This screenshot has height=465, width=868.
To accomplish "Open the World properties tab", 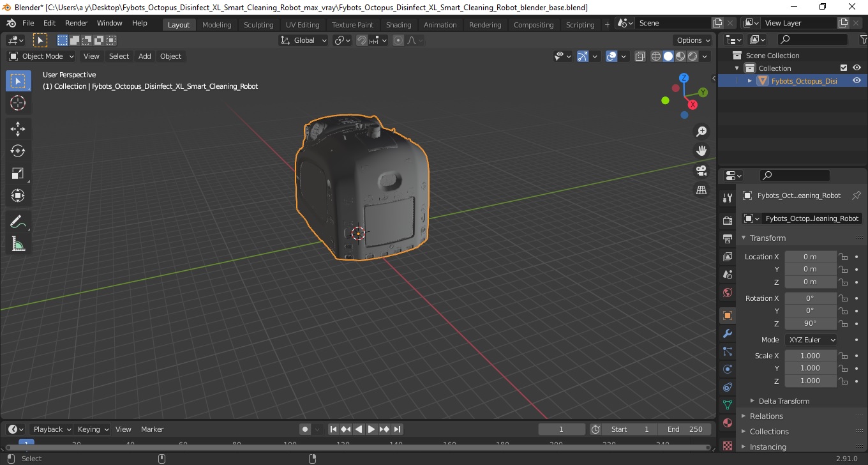I will [x=727, y=292].
